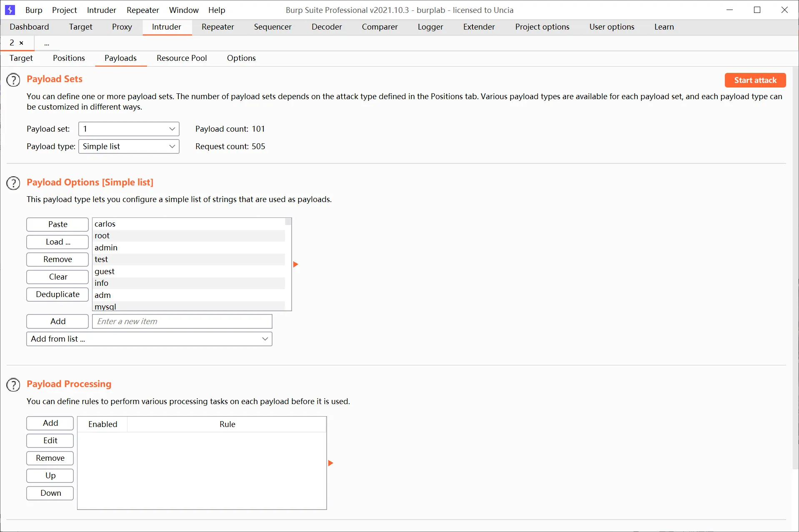Click the main panel vertical scrollbar
The image size is (799, 532).
[x=795, y=267]
